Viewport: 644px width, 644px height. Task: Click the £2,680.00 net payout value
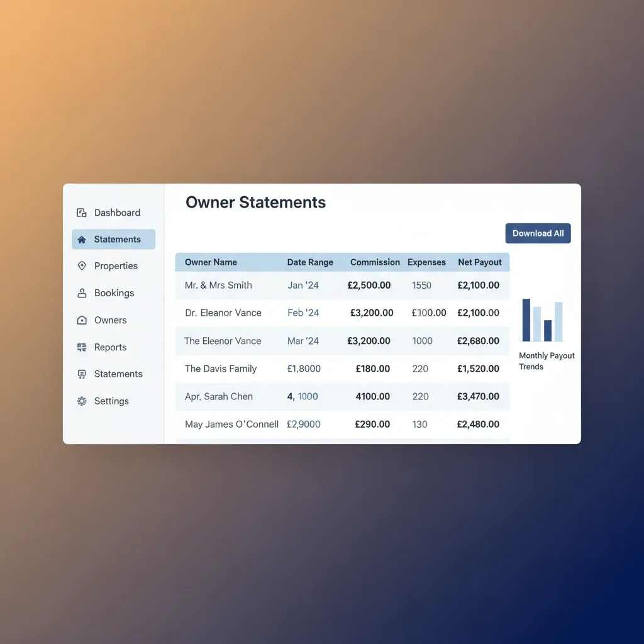pyautogui.click(x=478, y=341)
